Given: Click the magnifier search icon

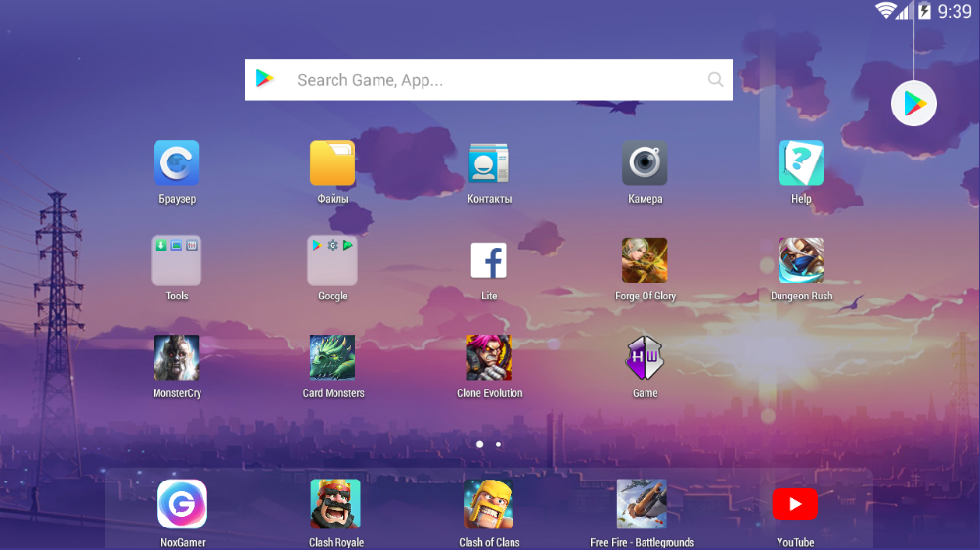Looking at the screenshot, I should coord(716,79).
